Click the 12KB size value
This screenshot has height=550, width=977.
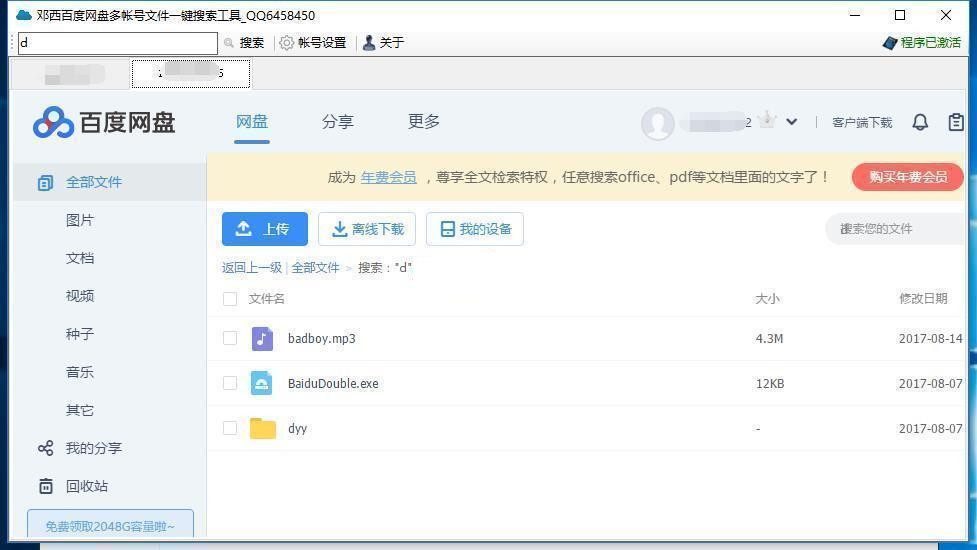770,384
